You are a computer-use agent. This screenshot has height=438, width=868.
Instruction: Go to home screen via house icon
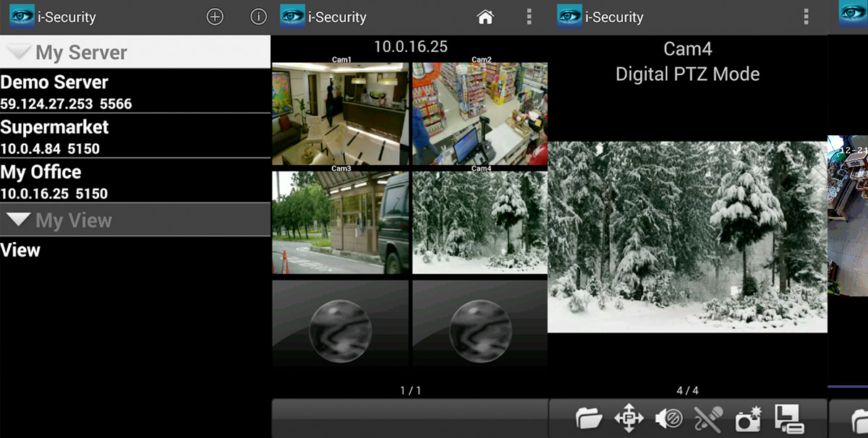(x=485, y=17)
